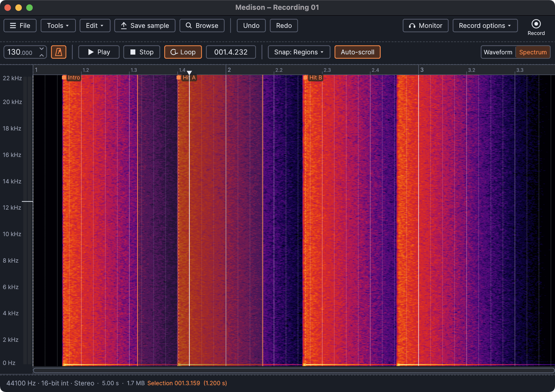Screen dimensions: 555x392
Task: Open the File menu
Action: pos(20,26)
